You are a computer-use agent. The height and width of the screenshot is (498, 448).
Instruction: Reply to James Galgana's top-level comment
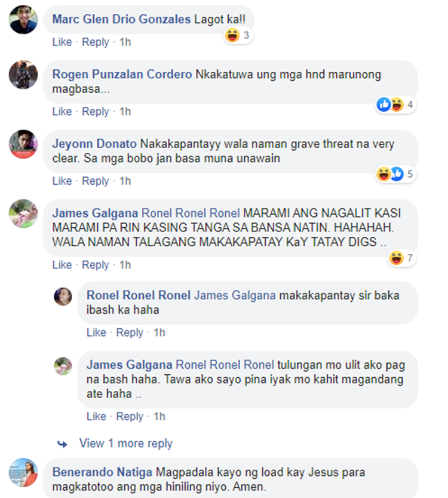coord(96,265)
